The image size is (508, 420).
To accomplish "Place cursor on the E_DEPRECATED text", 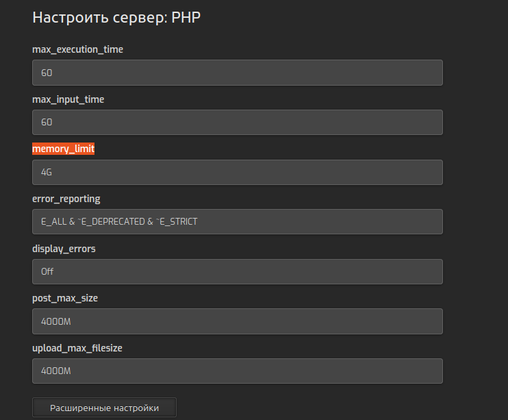I will coord(113,221).
